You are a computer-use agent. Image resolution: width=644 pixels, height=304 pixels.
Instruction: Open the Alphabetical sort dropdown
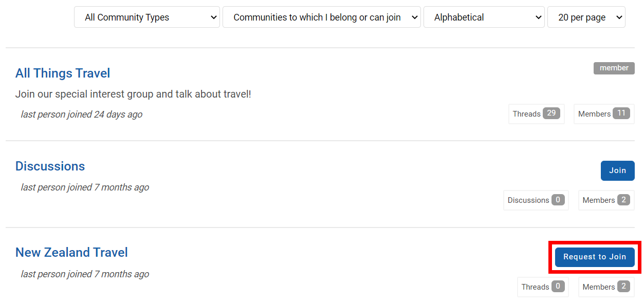coord(484,17)
